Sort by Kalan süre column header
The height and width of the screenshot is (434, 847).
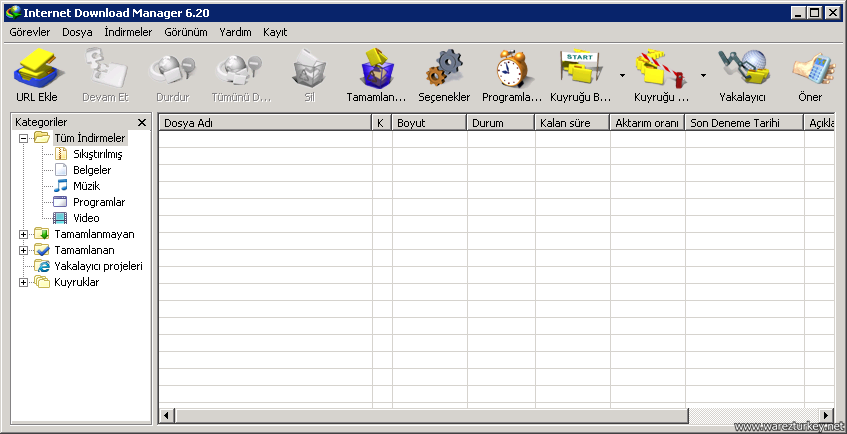click(x=573, y=123)
